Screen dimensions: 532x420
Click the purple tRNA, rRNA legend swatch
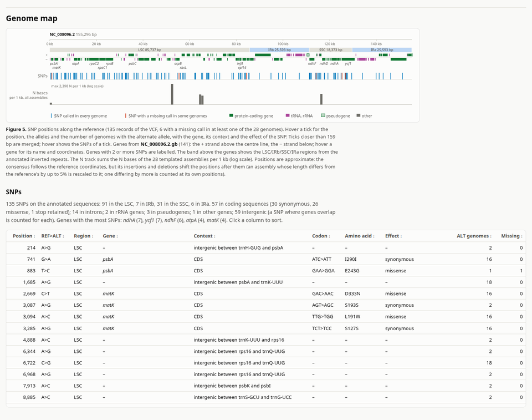288,115
